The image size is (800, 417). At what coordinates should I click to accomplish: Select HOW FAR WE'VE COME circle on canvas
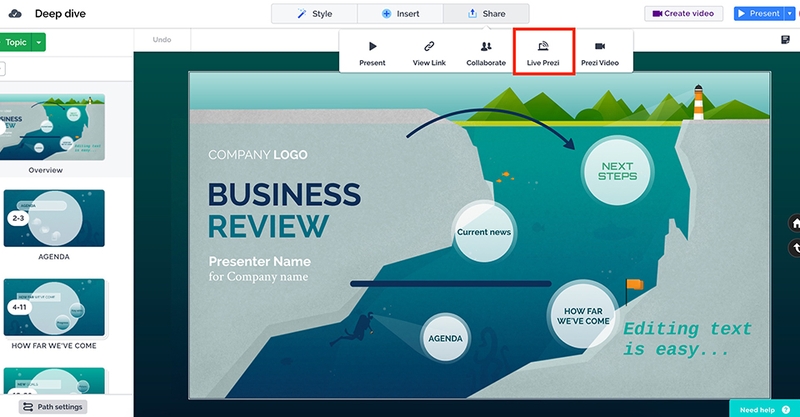pos(583,316)
